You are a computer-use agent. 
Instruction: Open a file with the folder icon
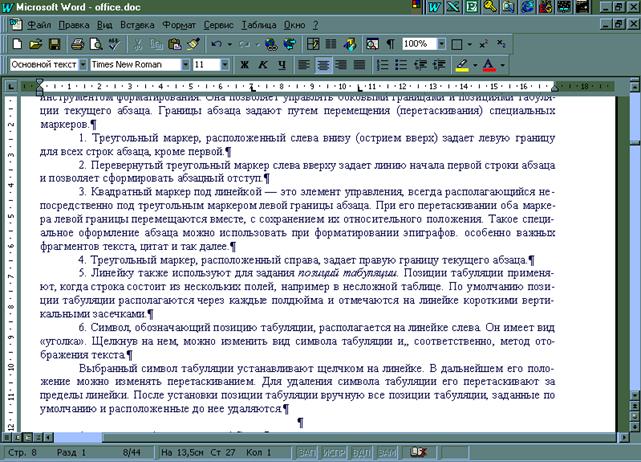coord(36,44)
